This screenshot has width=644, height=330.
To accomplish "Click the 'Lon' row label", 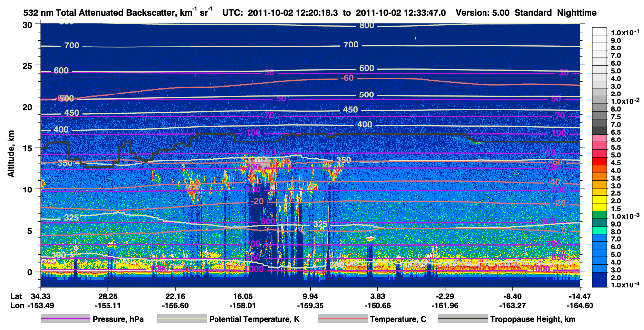I will pos(16,305).
